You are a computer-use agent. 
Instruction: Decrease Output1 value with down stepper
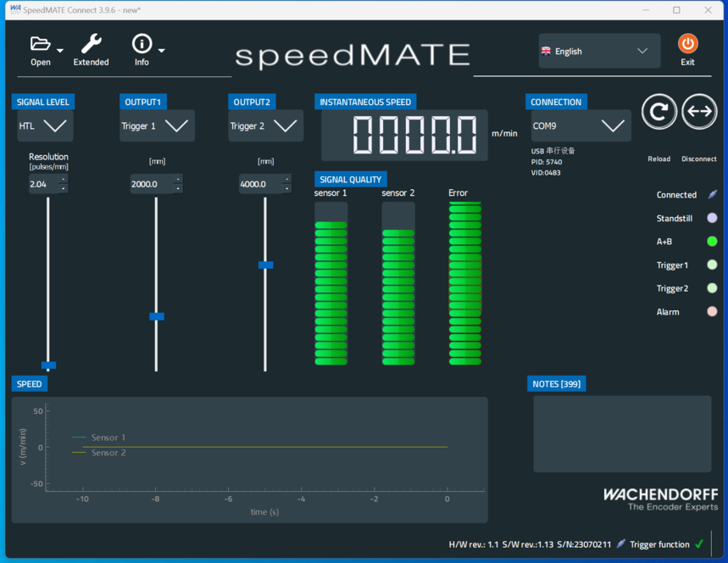coord(178,188)
